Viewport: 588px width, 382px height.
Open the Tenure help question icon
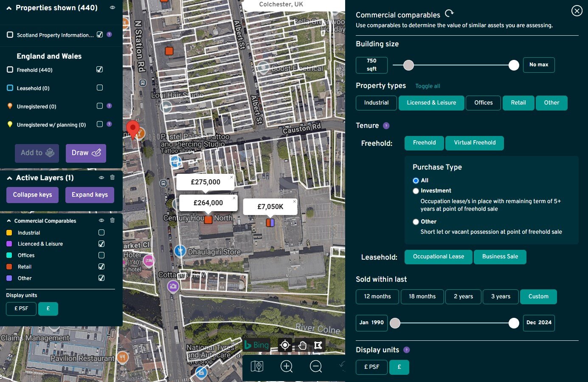[x=386, y=126]
